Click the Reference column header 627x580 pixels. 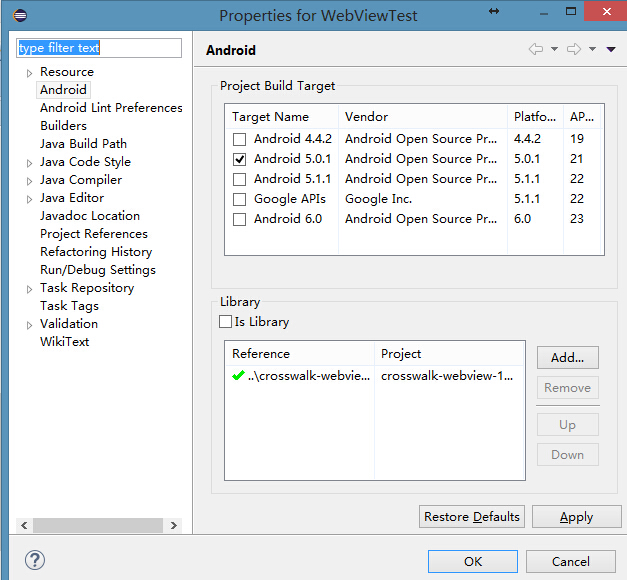click(x=300, y=354)
